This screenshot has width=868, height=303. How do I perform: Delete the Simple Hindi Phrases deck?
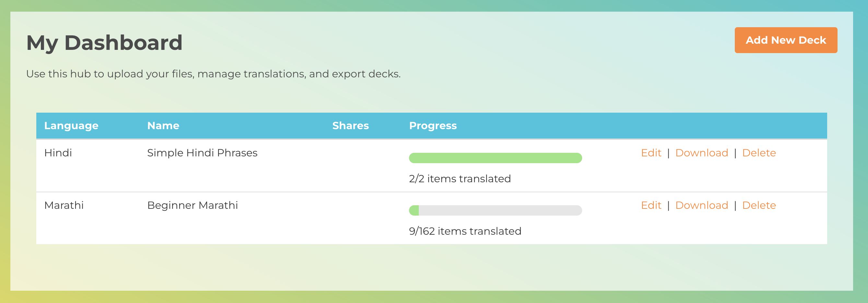(x=759, y=153)
